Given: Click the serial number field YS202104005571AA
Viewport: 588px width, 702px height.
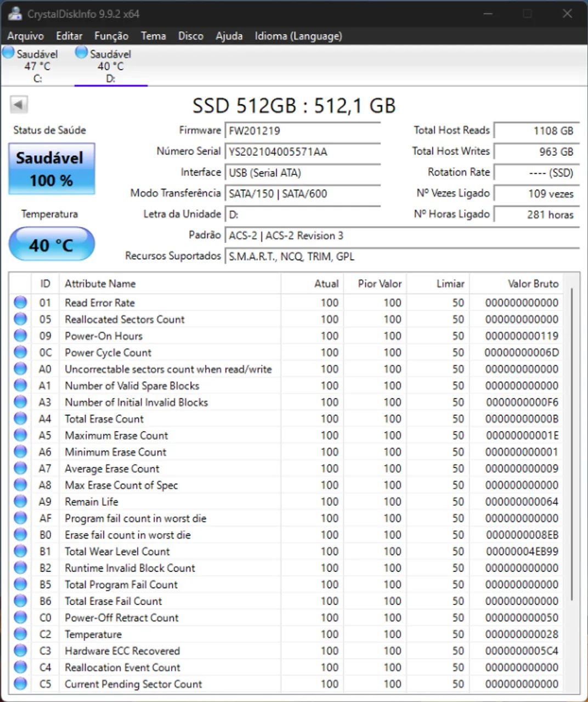Looking at the screenshot, I should (x=303, y=151).
